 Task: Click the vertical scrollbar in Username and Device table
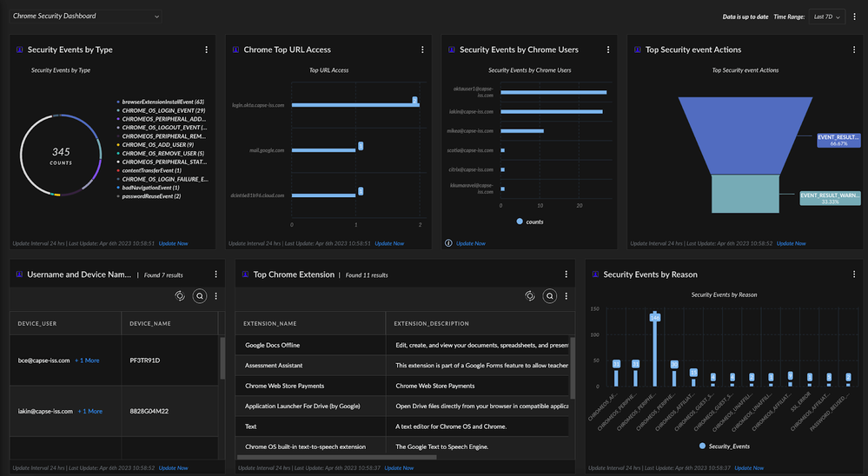222,358
